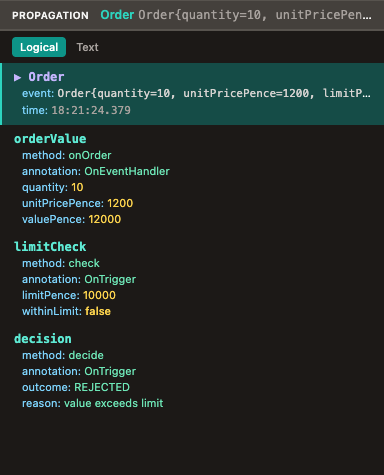Click the check method value
The height and width of the screenshot is (475, 384).
[84, 263]
